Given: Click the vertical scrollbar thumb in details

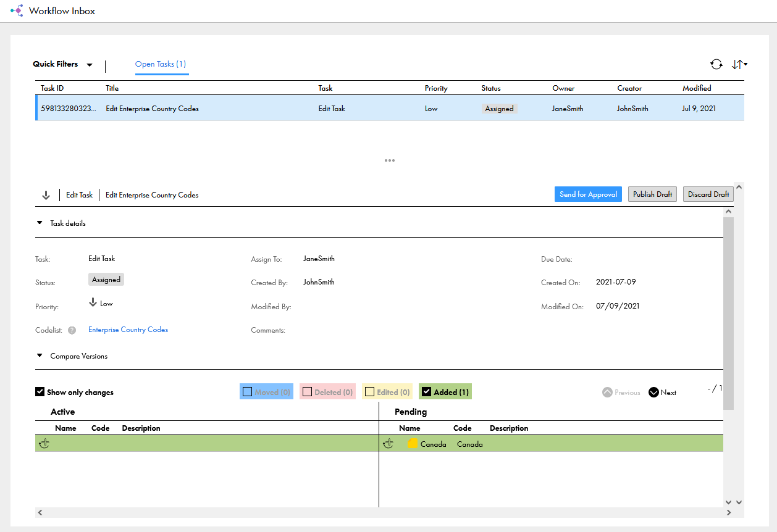Looking at the screenshot, I should [728, 314].
